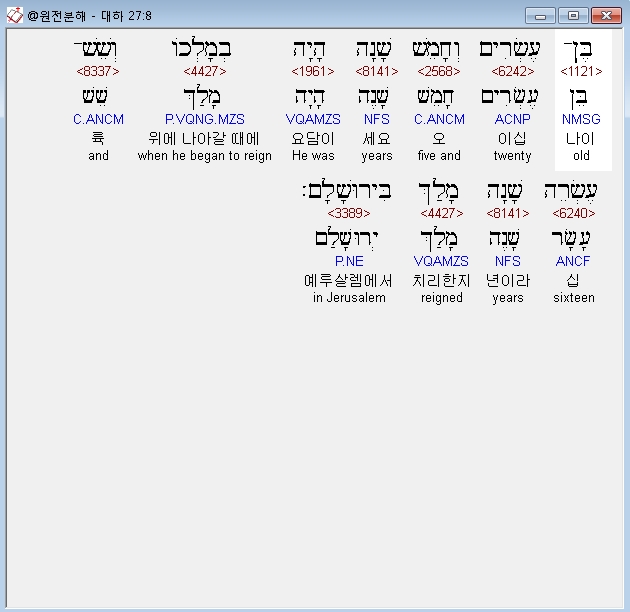The width and height of the screenshot is (630, 612).
Task: Select the gloss 'when he began to reign'
Action: 205,156
